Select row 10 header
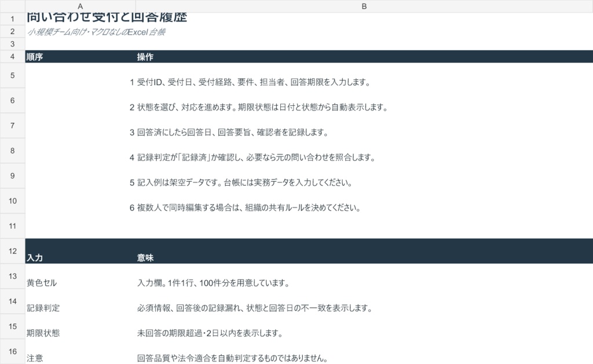 [x=13, y=201]
